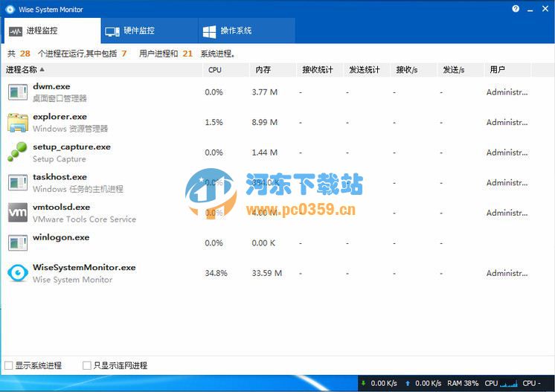Click the blue upload arrow in status bar

coord(408,383)
